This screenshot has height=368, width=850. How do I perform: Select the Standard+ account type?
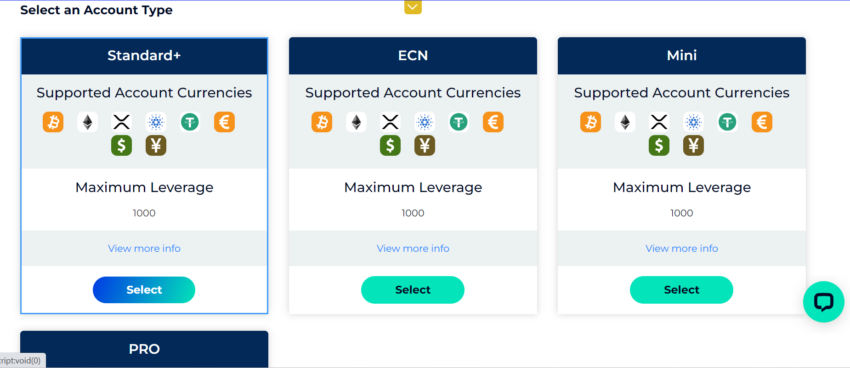click(x=144, y=290)
